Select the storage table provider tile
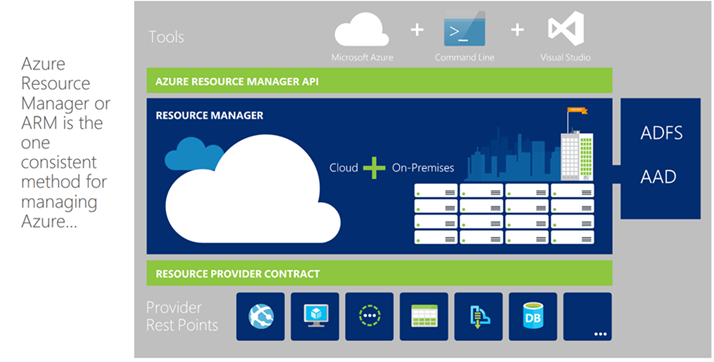The image size is (714, 362). click(424, 316)
